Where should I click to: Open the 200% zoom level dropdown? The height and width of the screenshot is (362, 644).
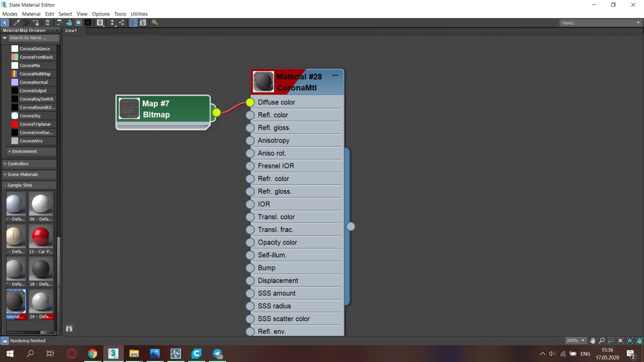[x=576, y=340]
